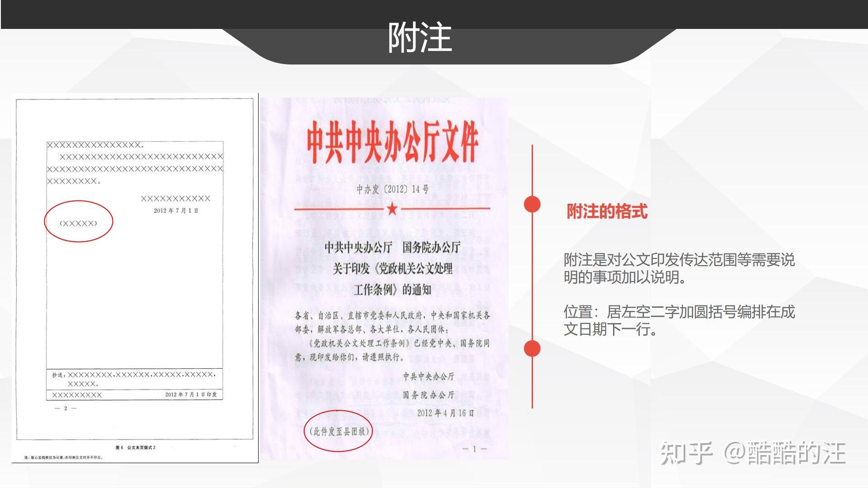Click page number — 1 — on scanned document
This screenshot has width=868, height=488.
click(474, 449)
